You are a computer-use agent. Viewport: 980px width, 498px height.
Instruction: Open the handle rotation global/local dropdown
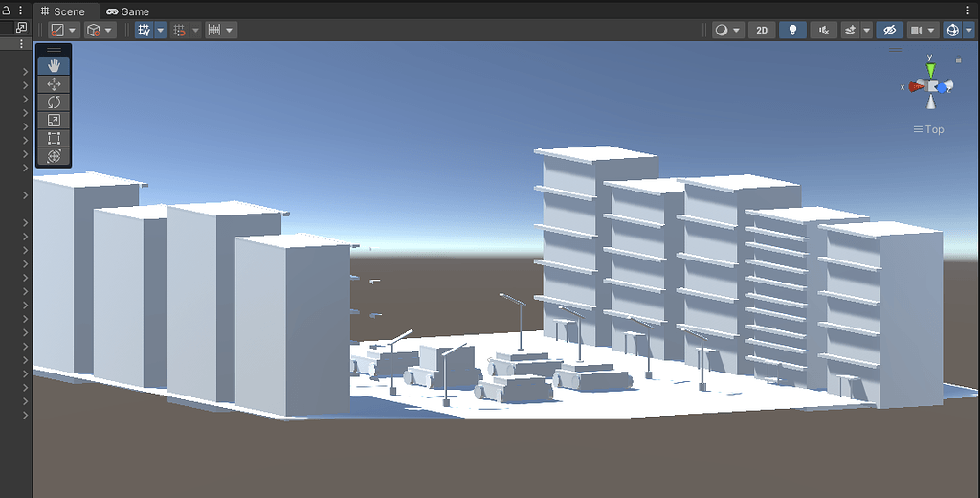[100, 30]
